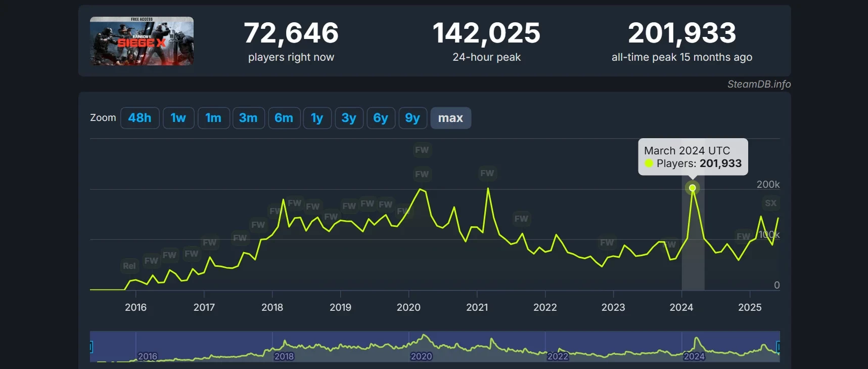Open the SteamDB.info link

coord(758,84)
